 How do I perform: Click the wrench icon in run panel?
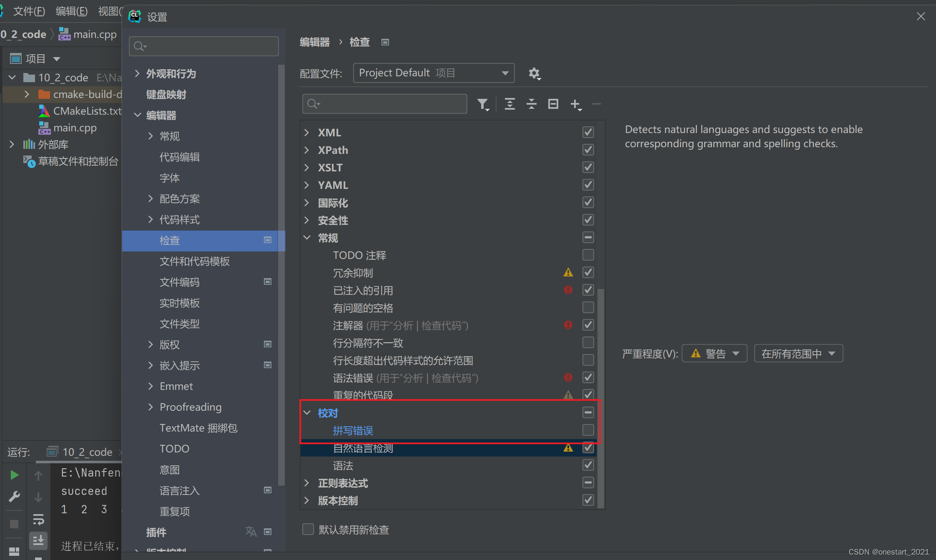14,497
